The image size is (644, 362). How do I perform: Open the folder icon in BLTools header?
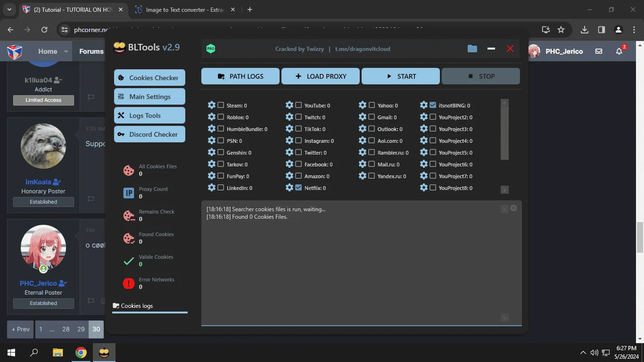click(472, 49)
